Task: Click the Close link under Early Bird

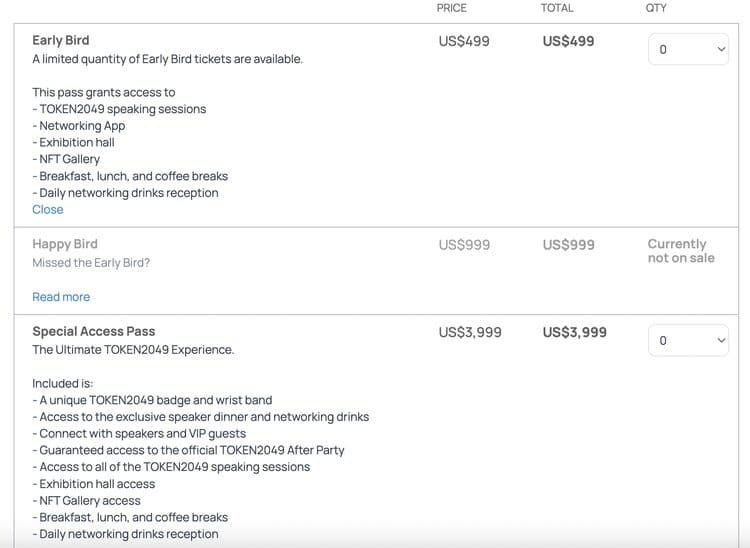Action: (48, 210)
